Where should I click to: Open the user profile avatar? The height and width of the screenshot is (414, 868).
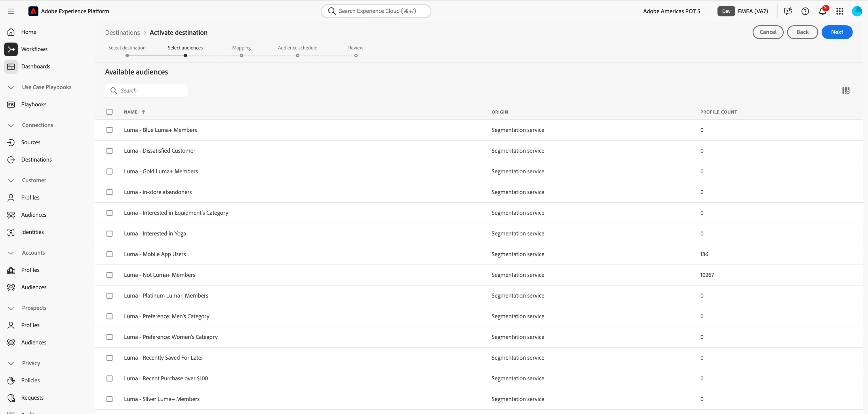click(857, 11)
